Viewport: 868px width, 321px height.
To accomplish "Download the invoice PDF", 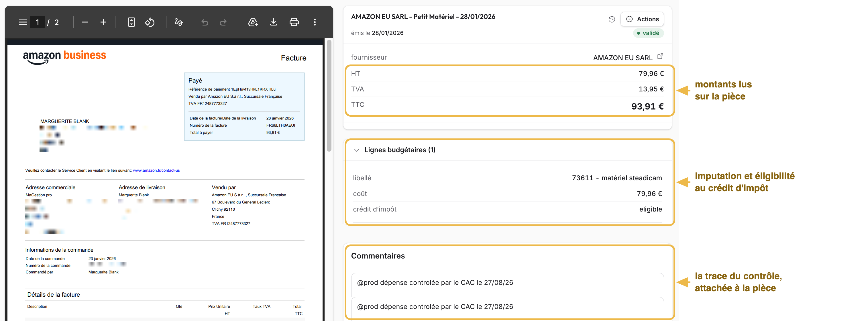I will point(274,22).
